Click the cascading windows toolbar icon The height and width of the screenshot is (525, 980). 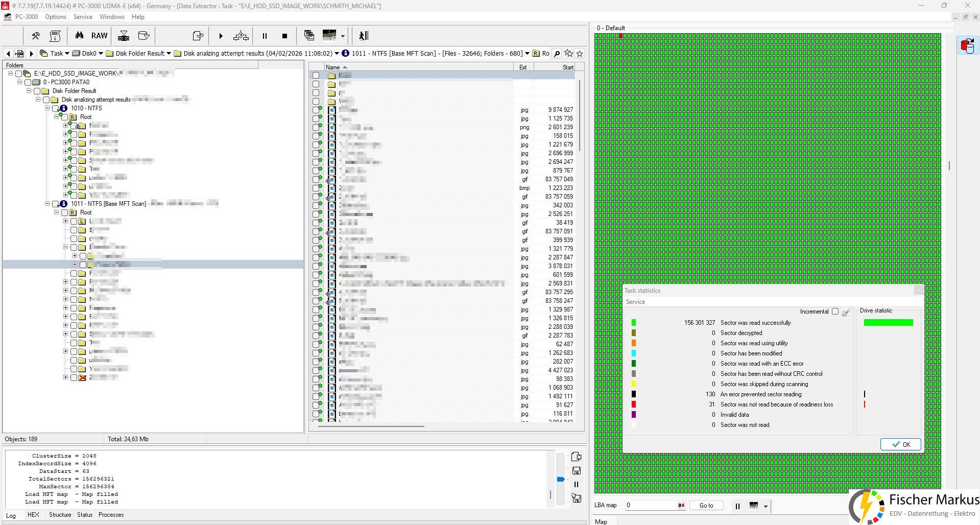click(309, 35)
